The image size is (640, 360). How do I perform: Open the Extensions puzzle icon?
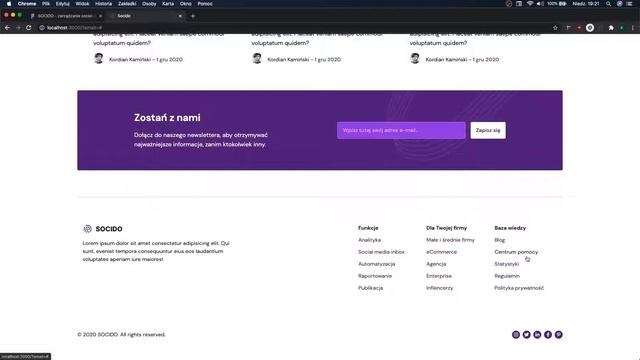(611, 28)
